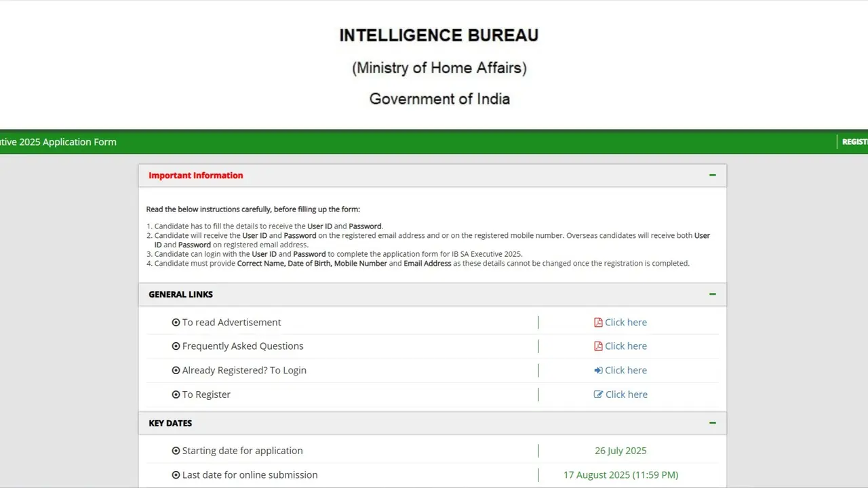Image resolution: width=868 pixels, height=488 pixels.
Task: Click the PDF icon beside Advertisement link
Action: 597,322
